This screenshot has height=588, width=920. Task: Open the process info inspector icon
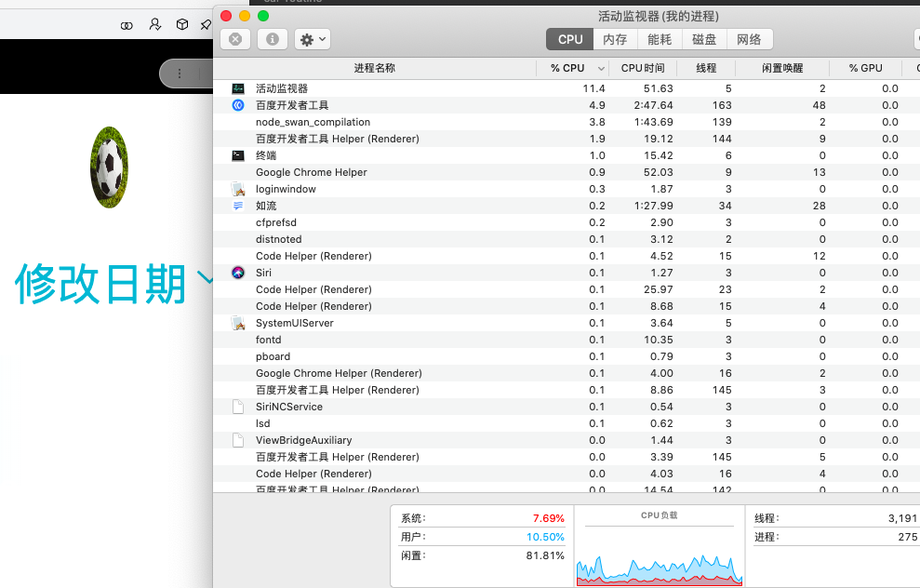pyautogui.click(x=273, y=39)
